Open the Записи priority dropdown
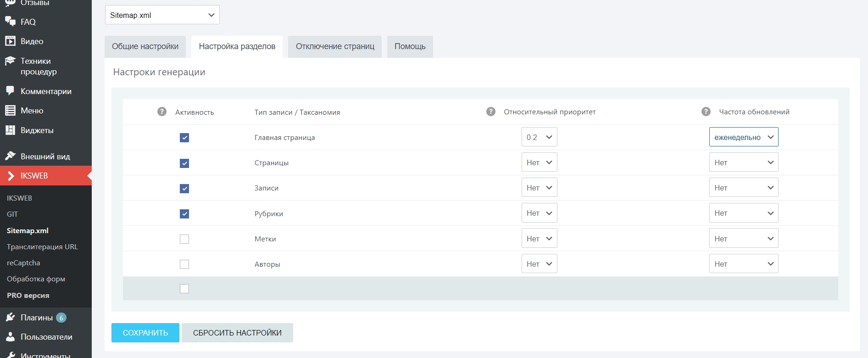Screen dimensions: 868x358 pyautogui.click(x=540, y=187)
